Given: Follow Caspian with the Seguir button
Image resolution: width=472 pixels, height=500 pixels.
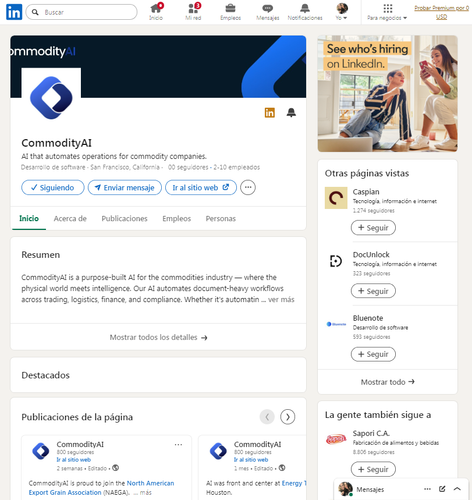Looking at the screenshot, I should [x=373, y=228].
